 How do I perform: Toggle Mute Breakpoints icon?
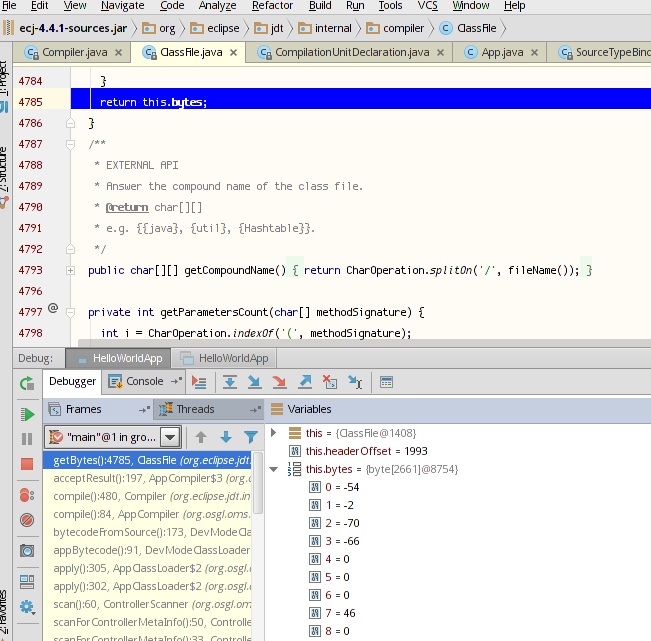coord(27,520)
